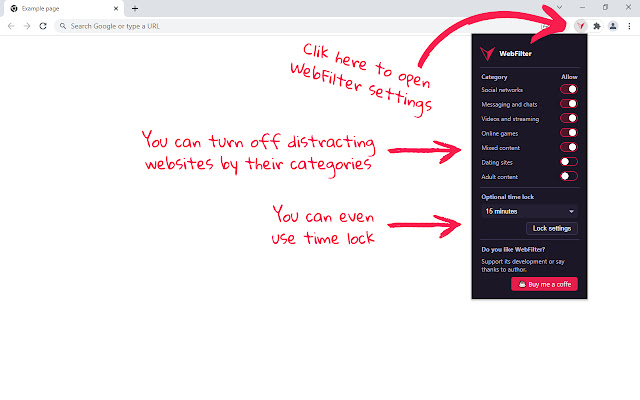Click the Optional time lock heading
The width and height of the screenshot is (640, 400).
click(507, 197)
